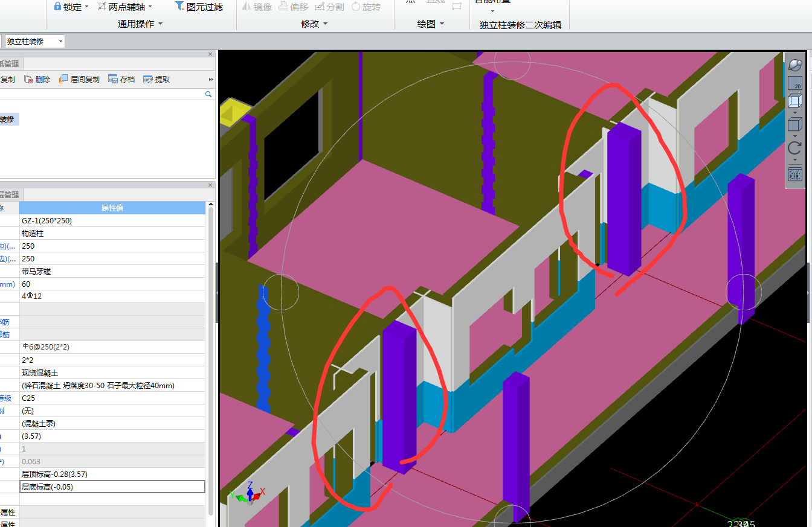
Task: Click the 提取 extract button
Action: 156,79
